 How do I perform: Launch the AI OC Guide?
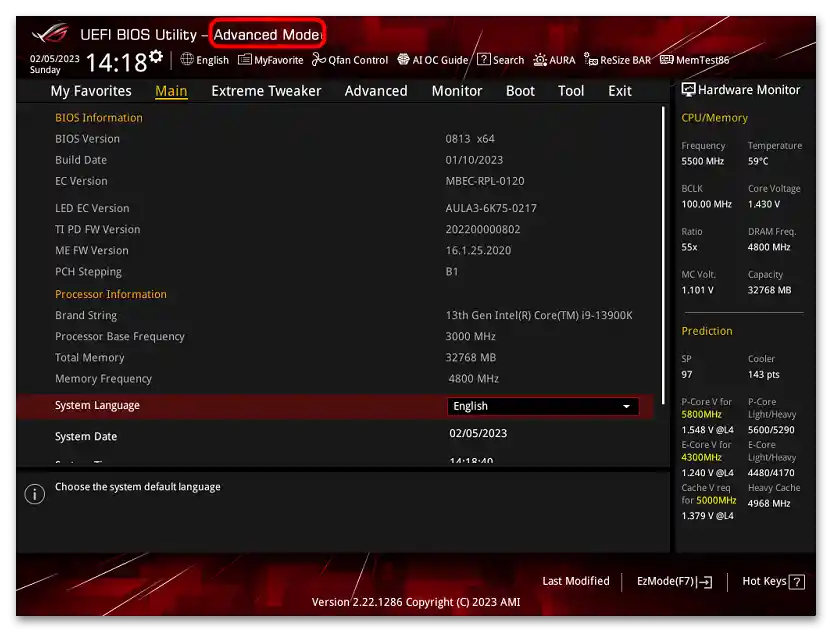point(432,60)
